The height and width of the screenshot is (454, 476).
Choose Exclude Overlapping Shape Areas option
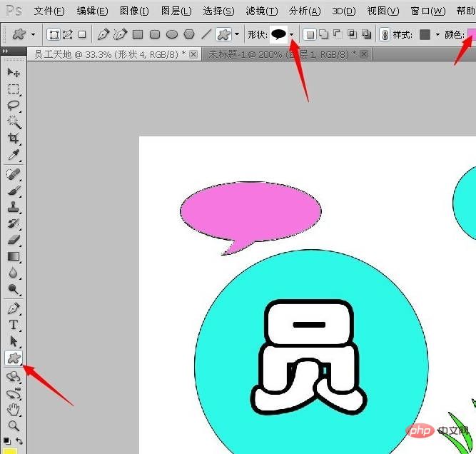(x=366, y=34)
